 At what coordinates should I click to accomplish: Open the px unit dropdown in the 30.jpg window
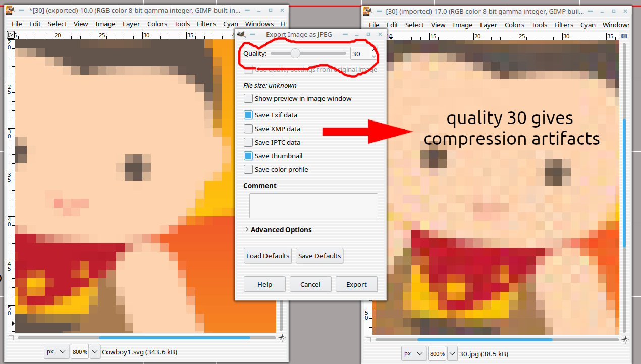coord(414,354)
